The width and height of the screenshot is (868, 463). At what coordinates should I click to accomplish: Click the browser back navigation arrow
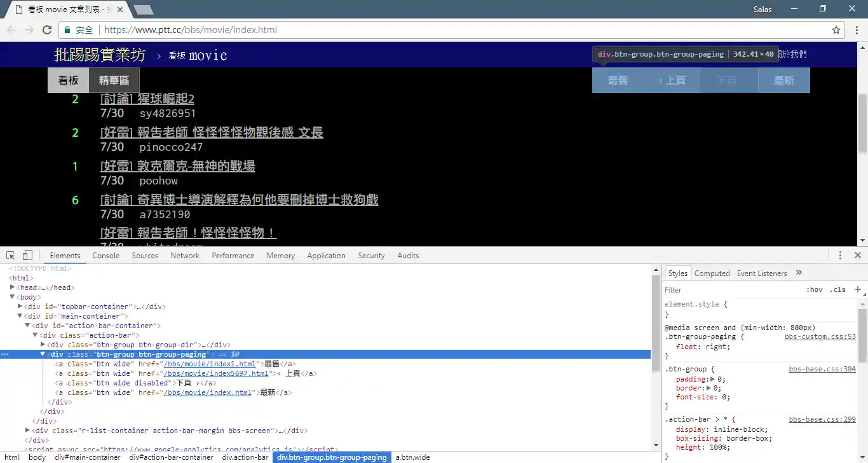[x=11, y=29]
